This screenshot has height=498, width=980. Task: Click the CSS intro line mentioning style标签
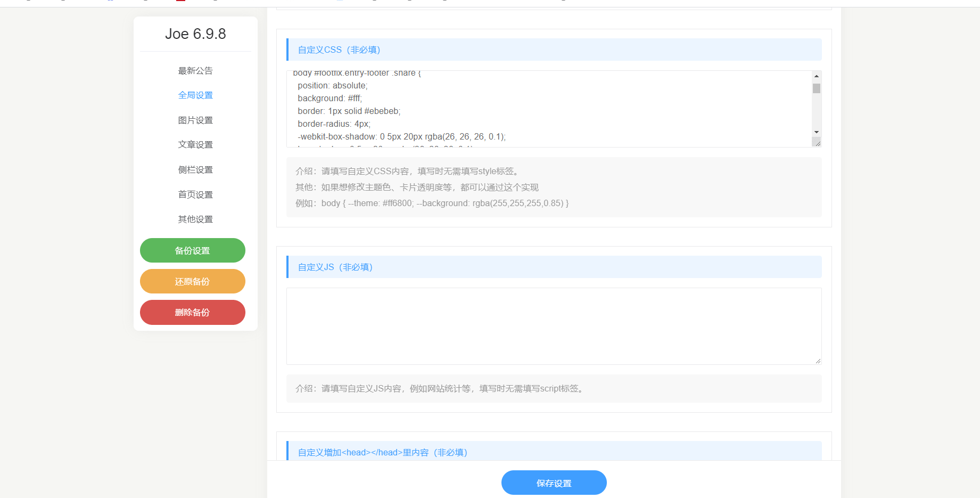(409, 171)
